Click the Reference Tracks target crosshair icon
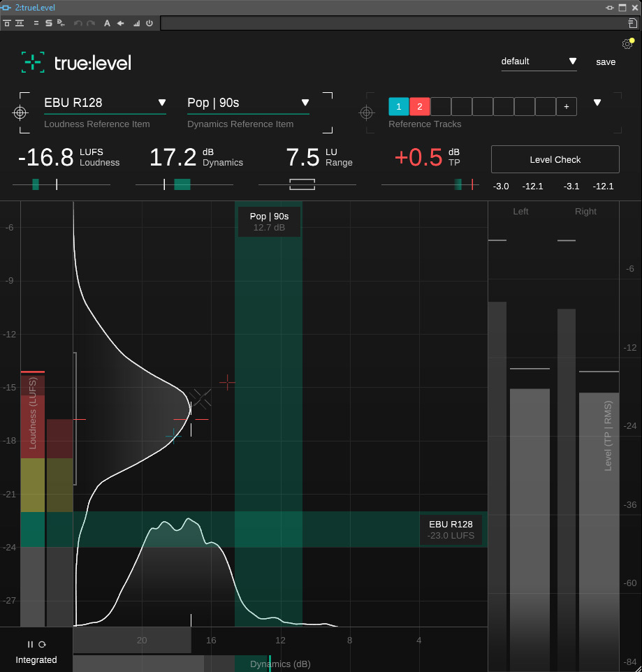 pyautogui.click(x=365, y=112)
